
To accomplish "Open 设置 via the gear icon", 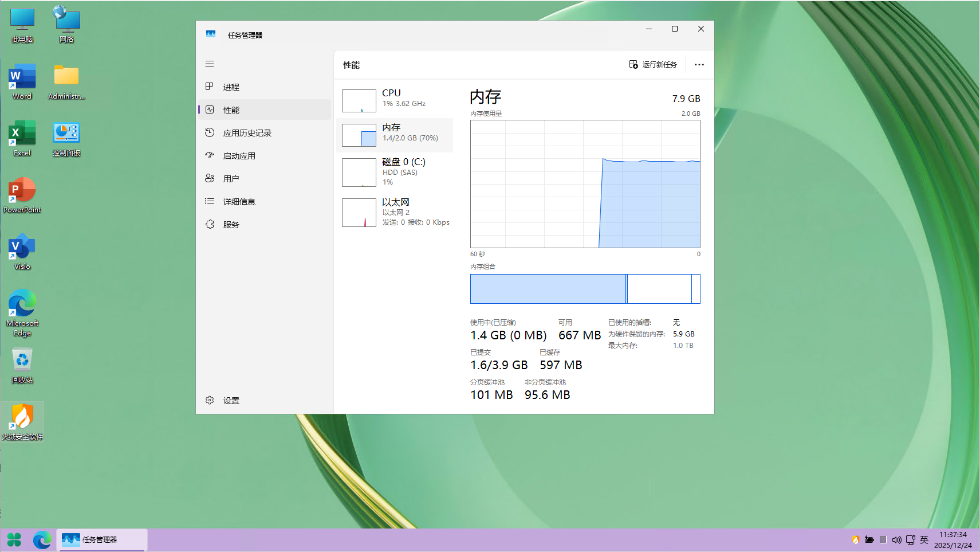I will (210, 400).
